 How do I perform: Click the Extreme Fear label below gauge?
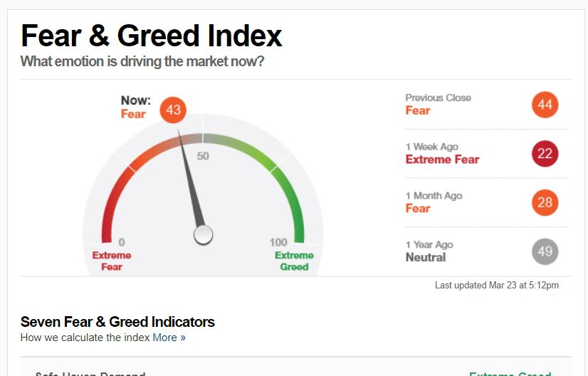112,261
